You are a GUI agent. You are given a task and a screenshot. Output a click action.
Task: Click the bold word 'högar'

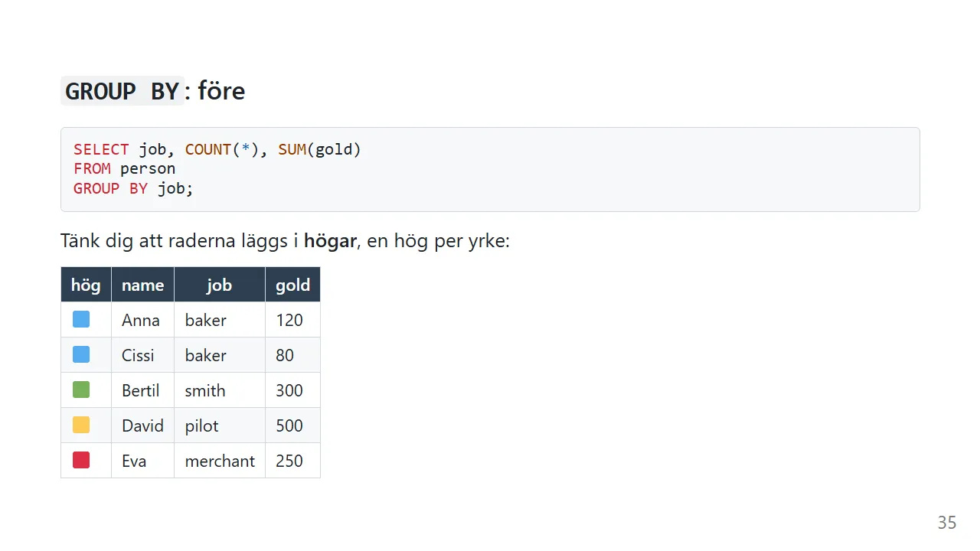[x=330, y=241]
